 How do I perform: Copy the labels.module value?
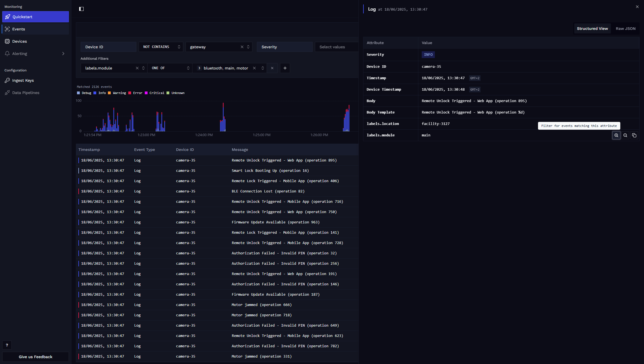[x=634, y=135]
